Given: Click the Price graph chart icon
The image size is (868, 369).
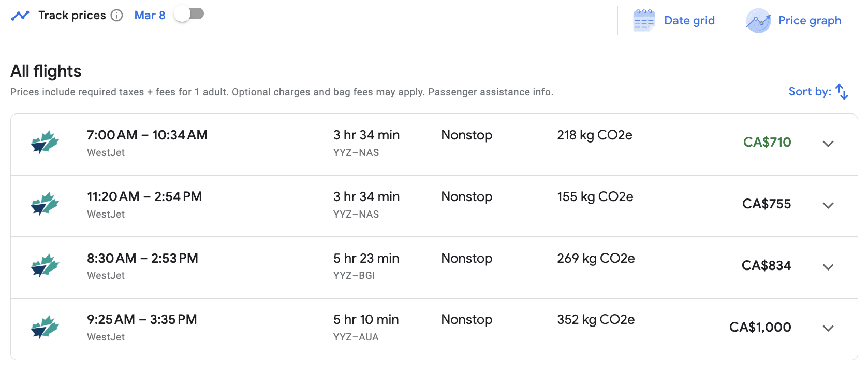Looking at the screenshot, I should tap(758, 21).
